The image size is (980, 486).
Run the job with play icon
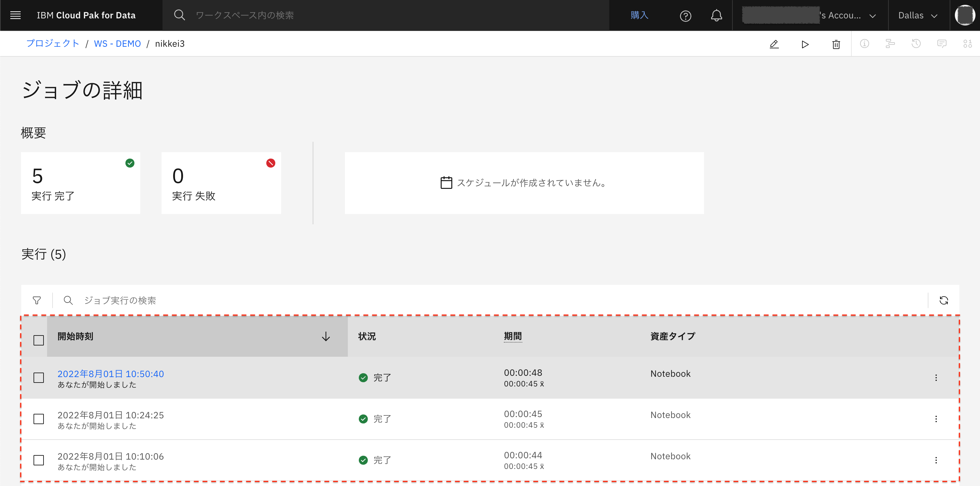805,44
